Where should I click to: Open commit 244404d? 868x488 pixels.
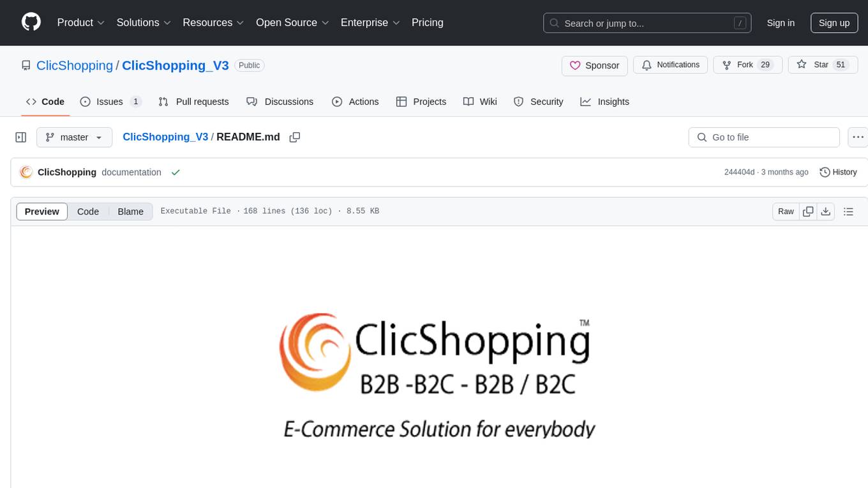point(739,172)
